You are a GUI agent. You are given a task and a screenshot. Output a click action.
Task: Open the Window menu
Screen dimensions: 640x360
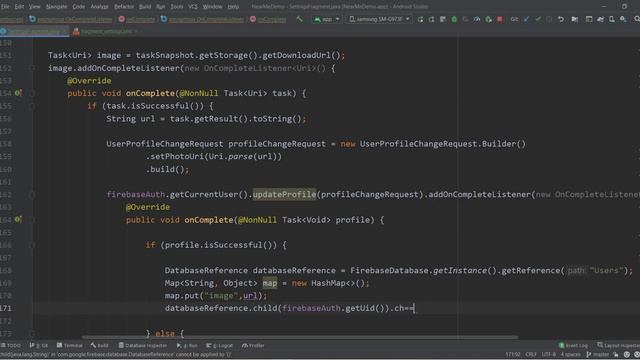coord(213,7)
